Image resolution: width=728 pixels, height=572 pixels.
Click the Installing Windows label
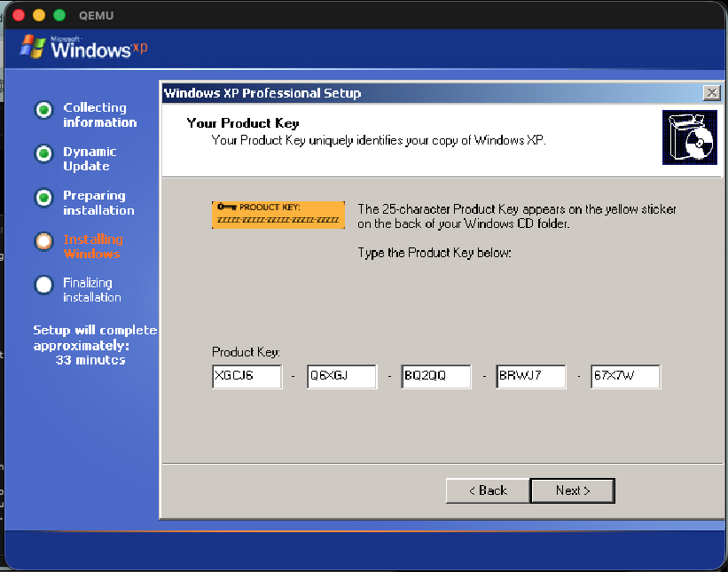93,246
